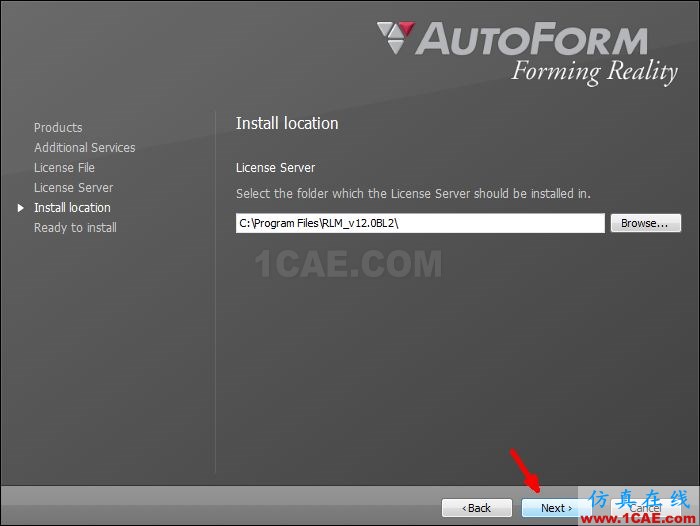Select the License Server step in sidebar

(74, 188)
